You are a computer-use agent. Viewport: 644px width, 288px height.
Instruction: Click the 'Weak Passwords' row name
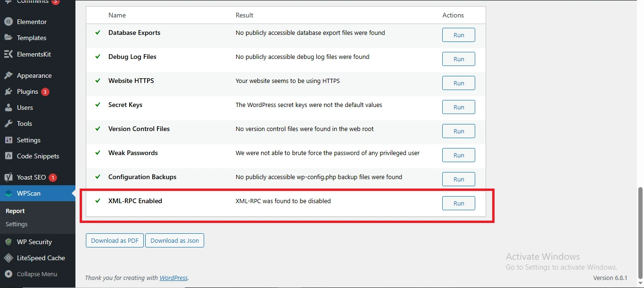133,153
